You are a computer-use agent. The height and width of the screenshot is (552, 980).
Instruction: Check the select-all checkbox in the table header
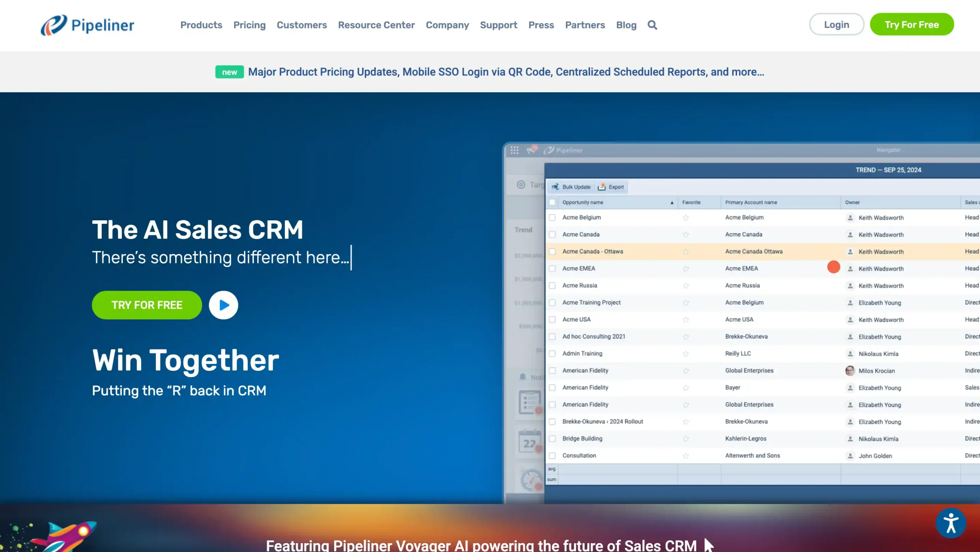(x=552, y=202)
